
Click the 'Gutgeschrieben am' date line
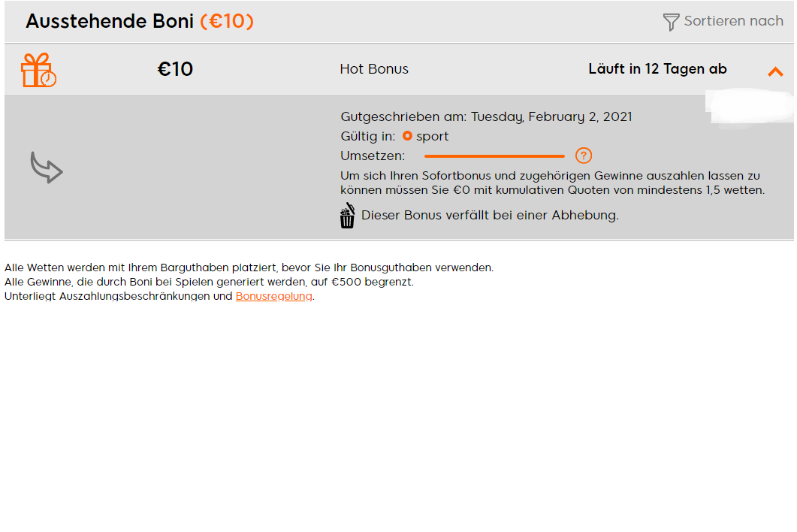[x=487, y=117]
